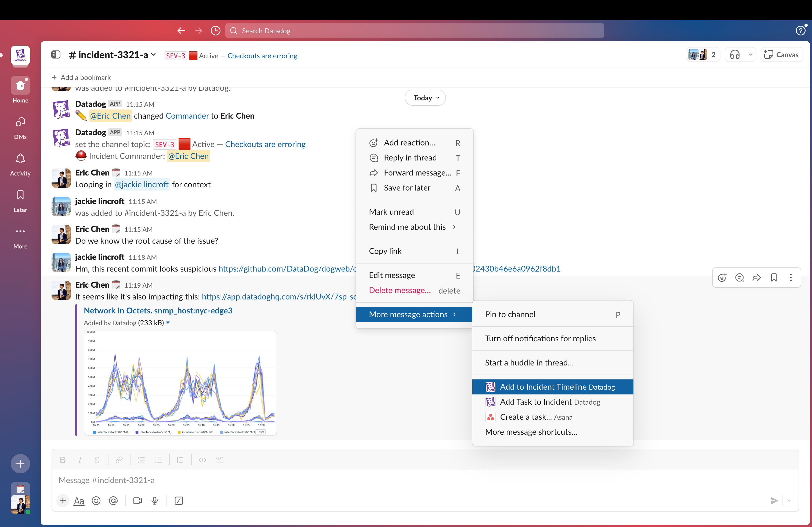
Task: Forward message using hover toolbar arrow icon
Action: coord(757,277)
